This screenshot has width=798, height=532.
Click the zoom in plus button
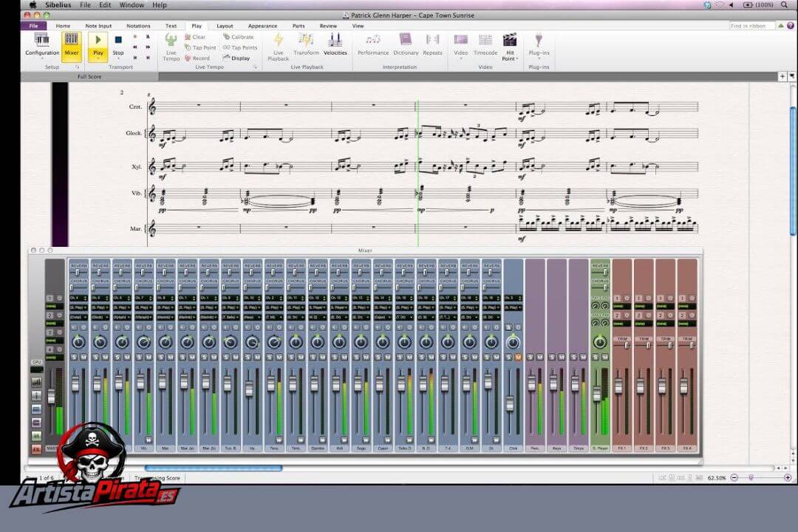(788, 477)
